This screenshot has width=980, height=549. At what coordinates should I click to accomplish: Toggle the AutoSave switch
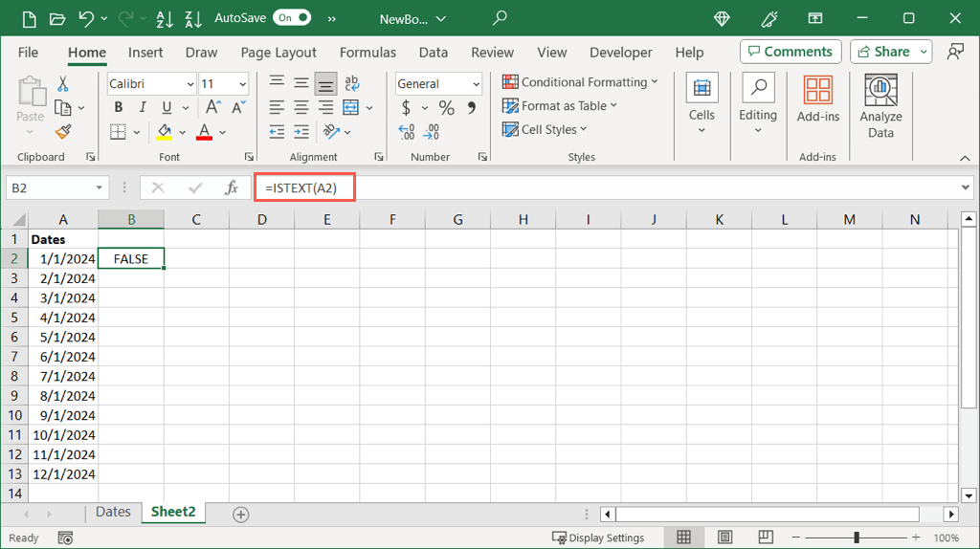click(x=291, y=18)
